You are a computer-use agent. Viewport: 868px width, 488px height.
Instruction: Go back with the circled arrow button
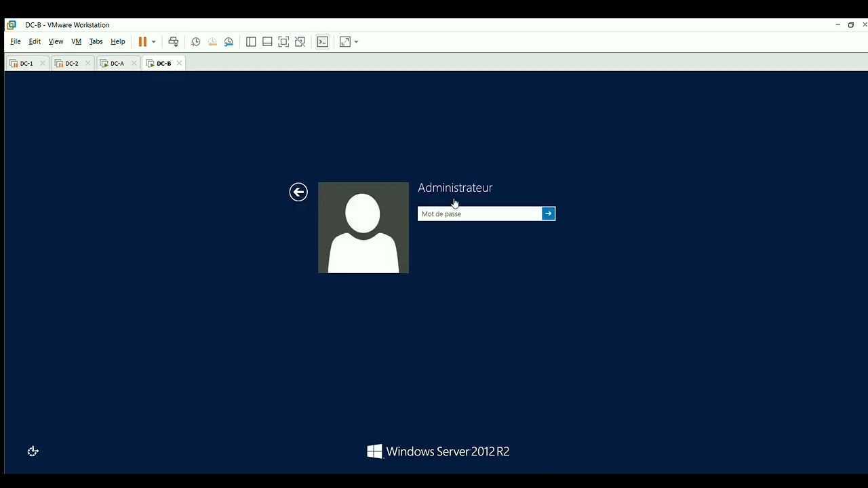click(298, 192)
